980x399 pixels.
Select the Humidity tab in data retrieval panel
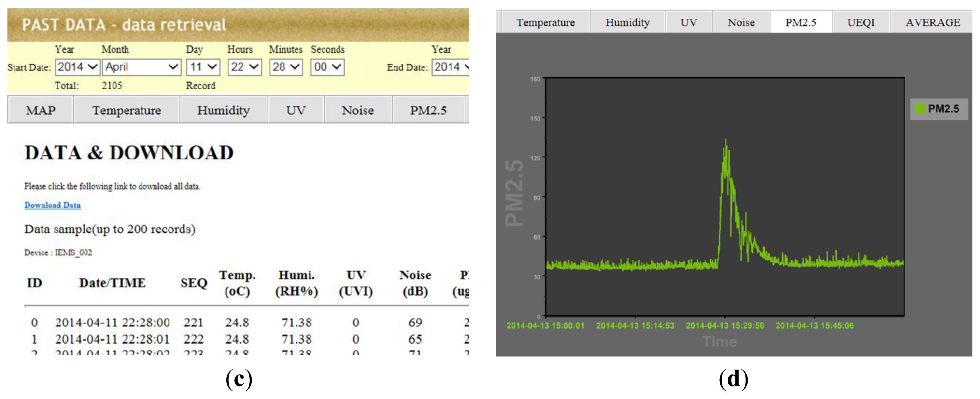coord(223,110)
